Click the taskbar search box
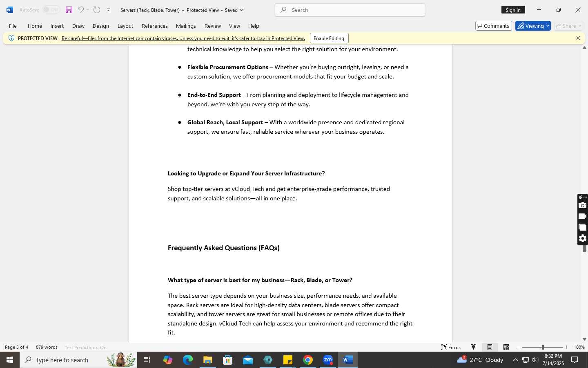 78,360
